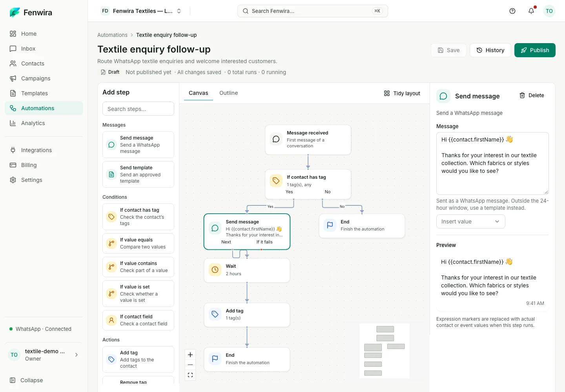Viewport: 565px width, 392px height.
Task: Fit canvas to view
Action: click(x=190, y=375)
